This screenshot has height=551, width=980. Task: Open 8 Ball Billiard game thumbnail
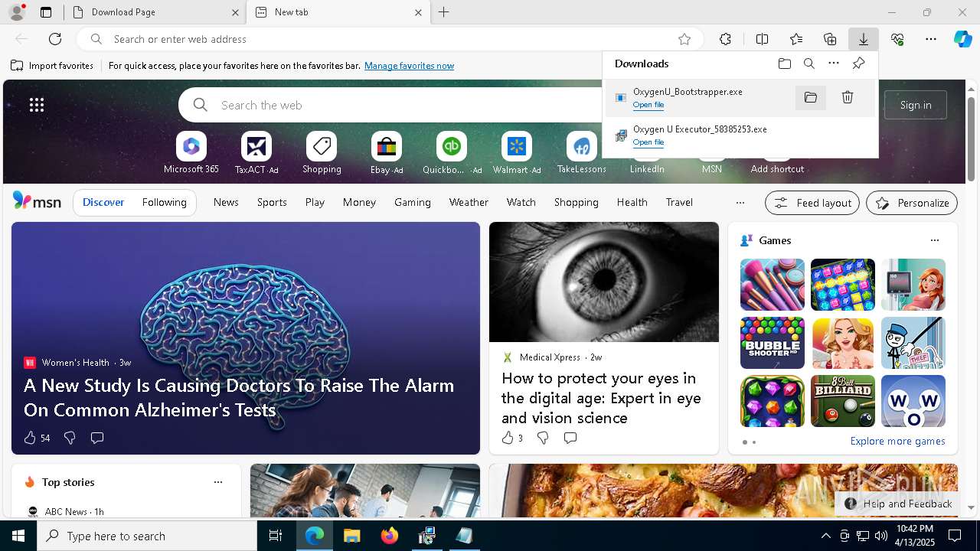pyautogui.click(x=843, y=401)
